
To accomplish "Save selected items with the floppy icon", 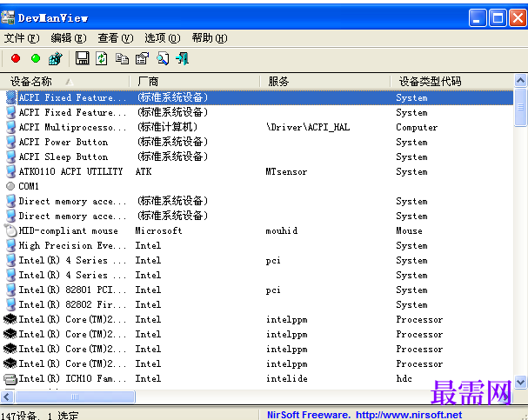I will tap(82, 58).
